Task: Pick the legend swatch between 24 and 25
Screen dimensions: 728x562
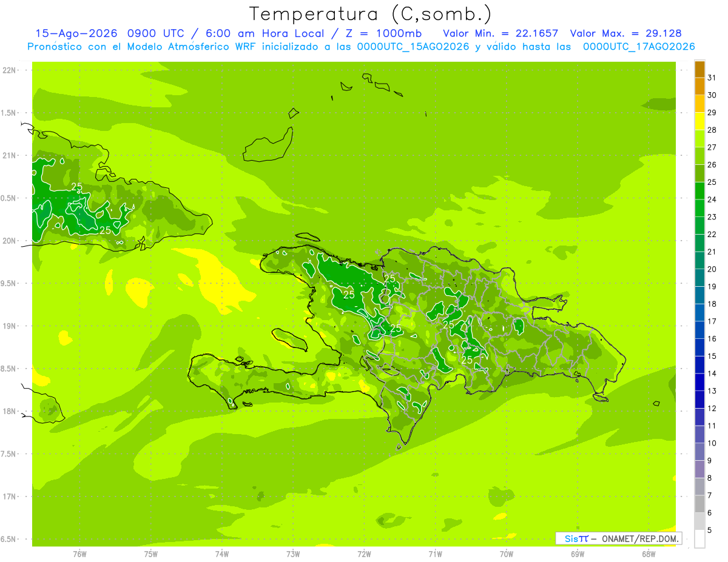Action: click(x=699, y=191)
